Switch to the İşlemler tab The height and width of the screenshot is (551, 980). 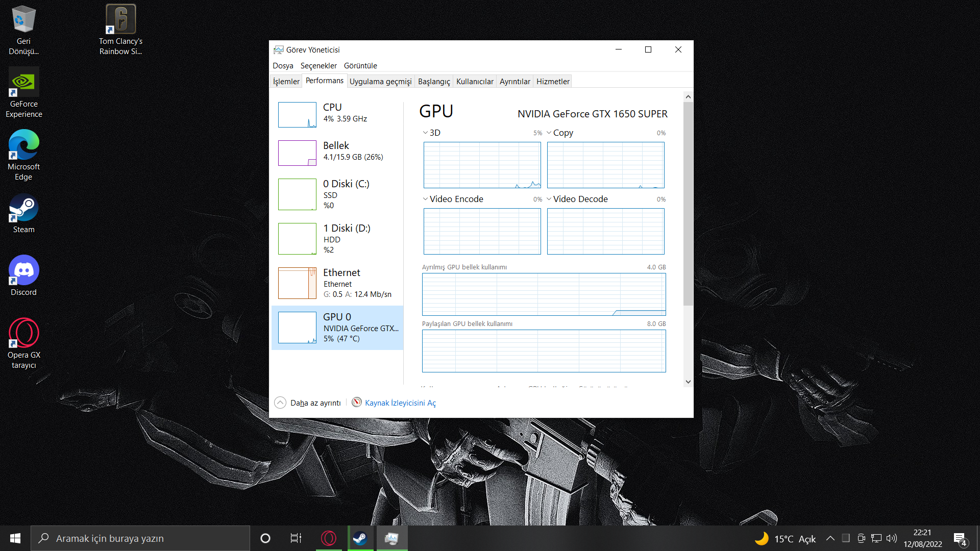point(286,82)
